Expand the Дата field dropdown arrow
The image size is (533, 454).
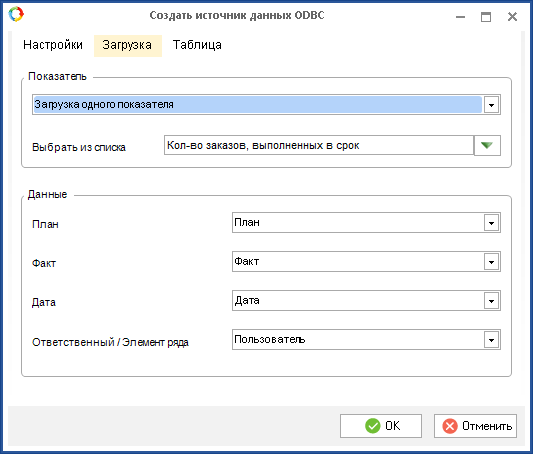point(491,301)
